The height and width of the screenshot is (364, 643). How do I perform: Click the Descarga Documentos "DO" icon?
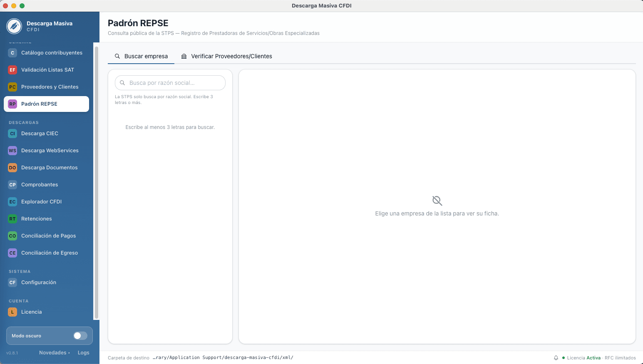pyautogui.click(x=12, y=168)
